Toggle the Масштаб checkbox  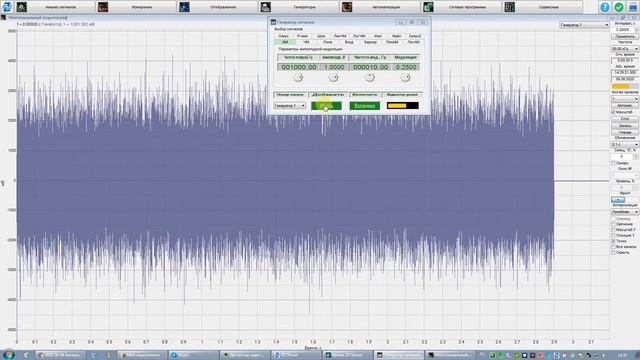point(614,112)
